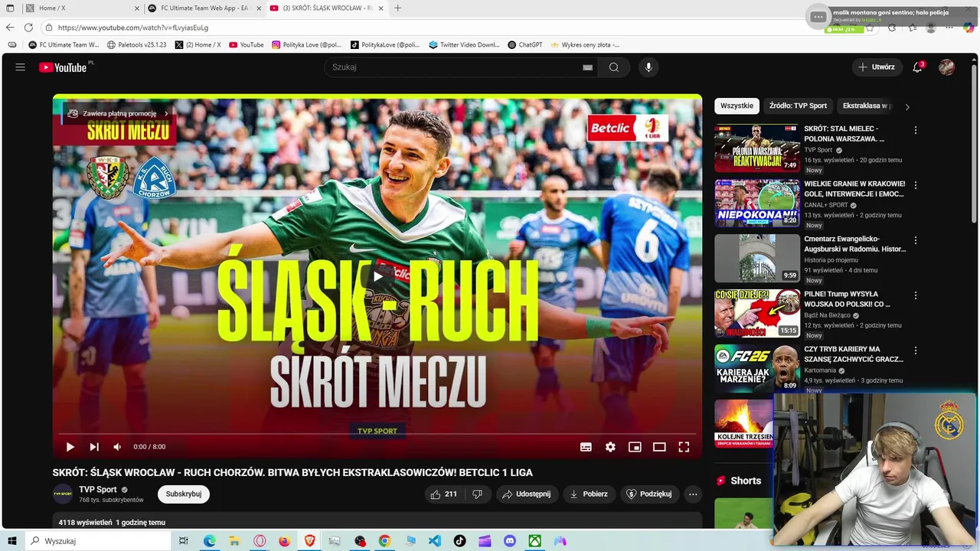Switch to the Home / X browser tab
Viewport: 980px width, 551px height.
point(83,8)
